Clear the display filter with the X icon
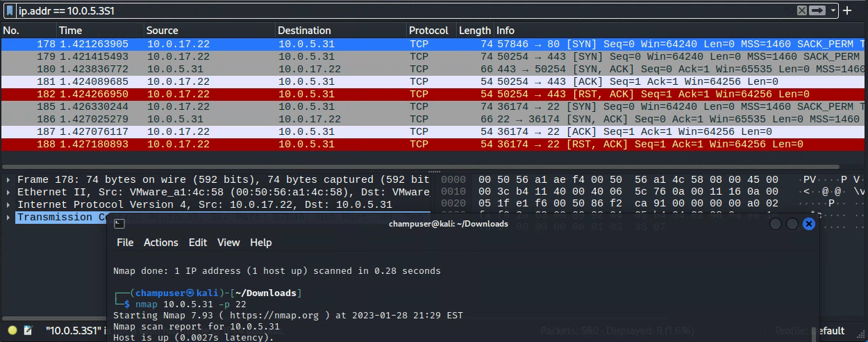The height and width of the screenshot is (342, 868). pos(801,10)
